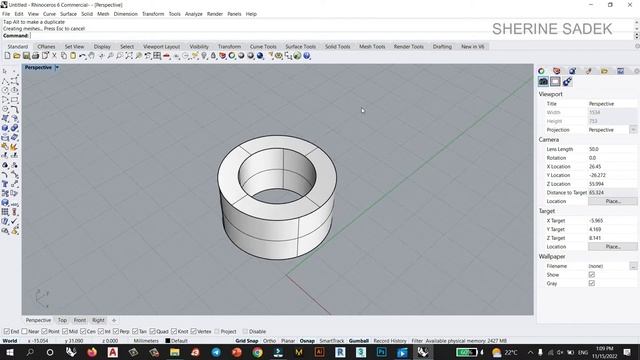The image size is (640, 360).
Task: Open the Perspective viewport title dropdown arrow
Action: tap(57, 67)
